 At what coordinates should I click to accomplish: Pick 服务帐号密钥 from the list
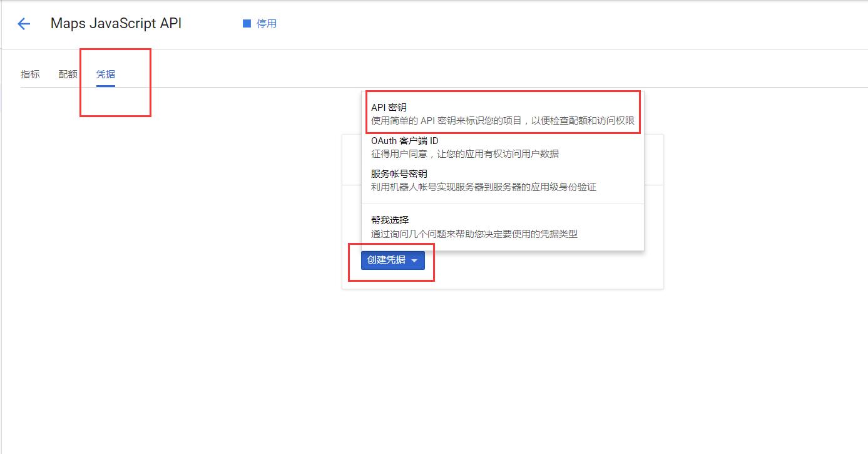point(399,173)
